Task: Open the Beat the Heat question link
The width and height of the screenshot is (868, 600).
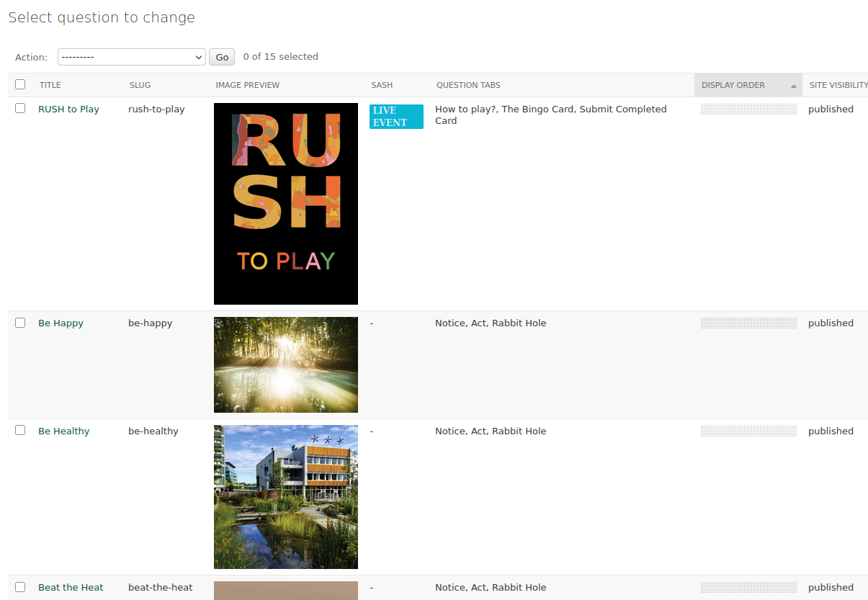Action: (x=71, y=588)
